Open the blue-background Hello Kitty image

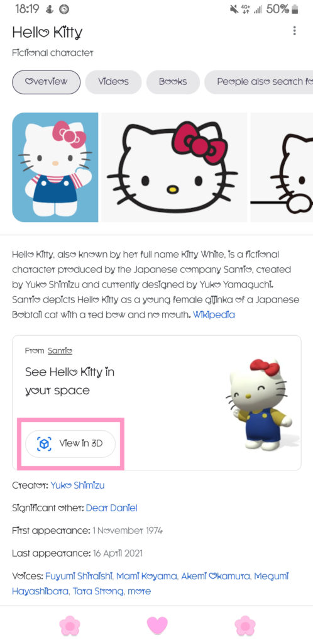(55, 167)
